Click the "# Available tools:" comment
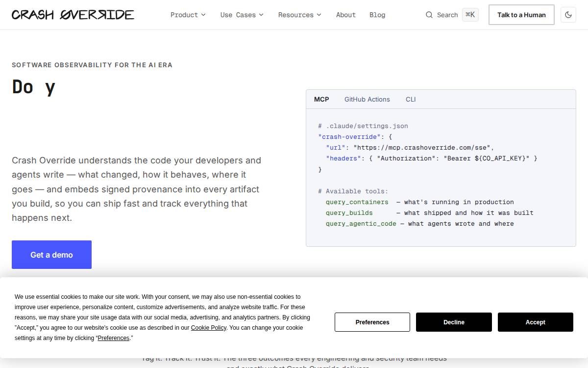Image resolution: width=588 pixels, height=368 pixels. [x=353, y=191]
